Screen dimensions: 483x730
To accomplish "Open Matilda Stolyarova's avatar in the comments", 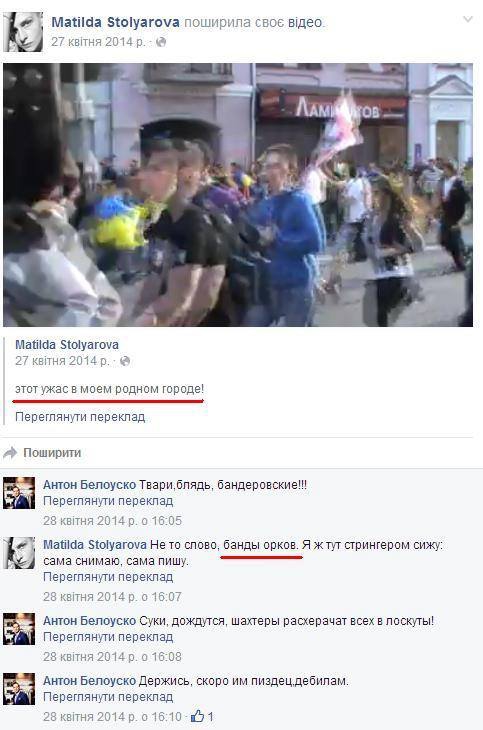I will (19, 553).
